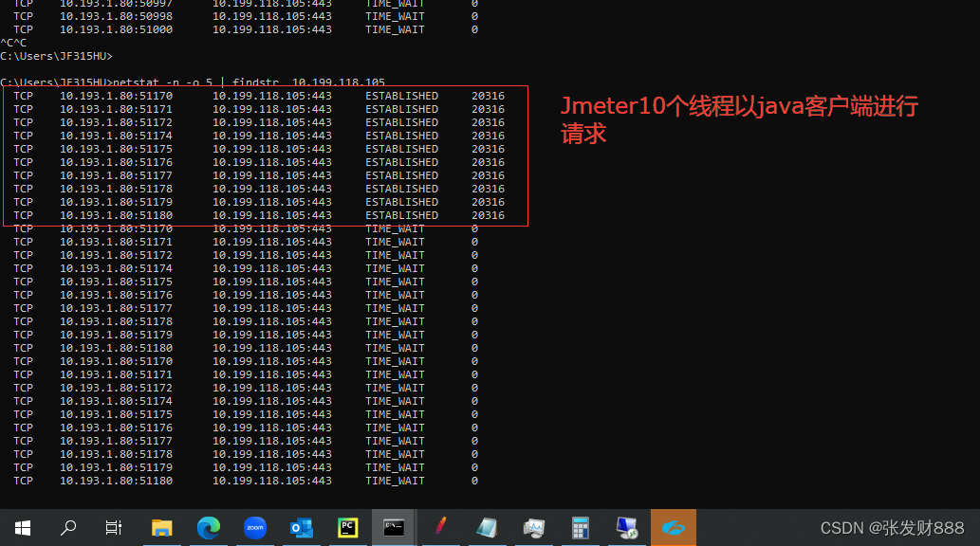Select local address 10.193.1.80:51000
980x546 pixels.
(117, 29)
